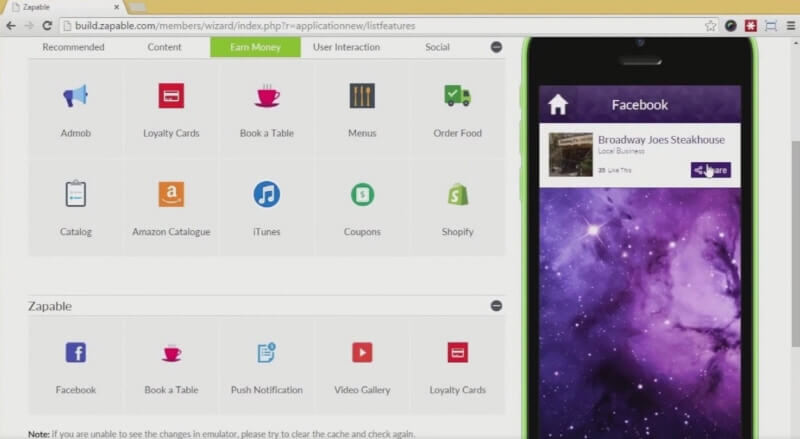This screenshot has height=439, width=800.
Task: Click the Zapable section heading
Action: coord(49,306)
